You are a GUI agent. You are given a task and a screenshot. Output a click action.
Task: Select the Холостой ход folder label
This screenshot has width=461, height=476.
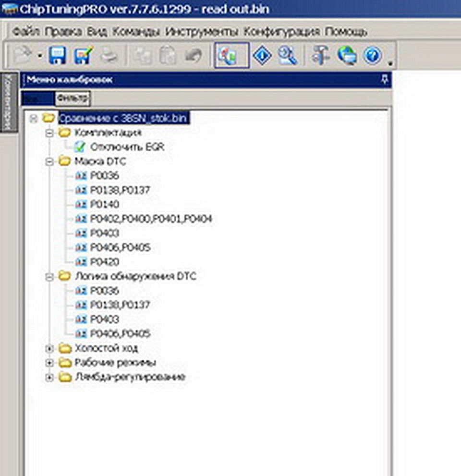pyautogui.click(x=106, y=348)
